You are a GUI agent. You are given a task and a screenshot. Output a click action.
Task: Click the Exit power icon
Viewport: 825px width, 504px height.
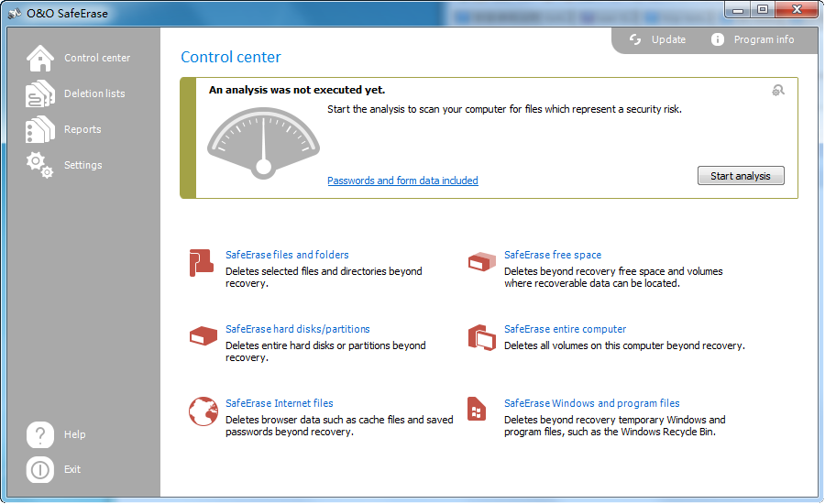pos(40,469)
